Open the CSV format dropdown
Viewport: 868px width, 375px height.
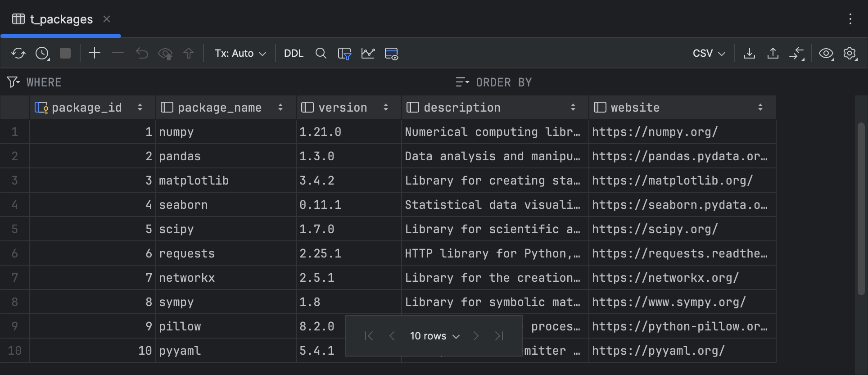click(x=709, y=54)
